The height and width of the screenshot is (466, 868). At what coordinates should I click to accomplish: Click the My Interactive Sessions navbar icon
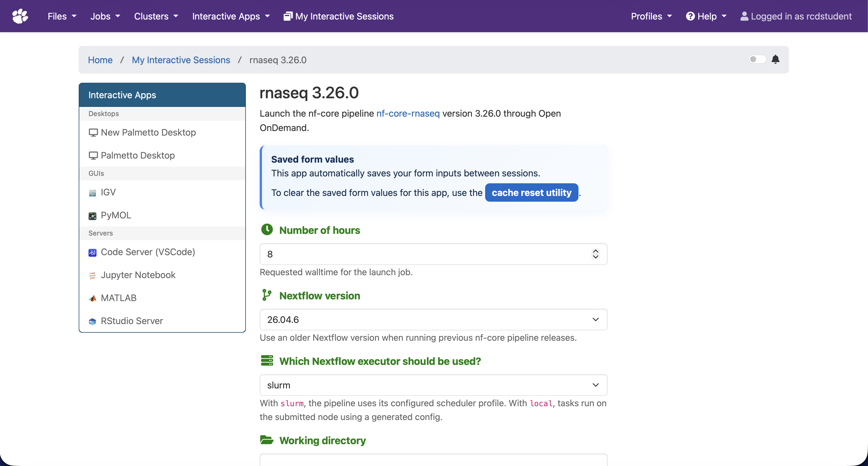[288, 16]
